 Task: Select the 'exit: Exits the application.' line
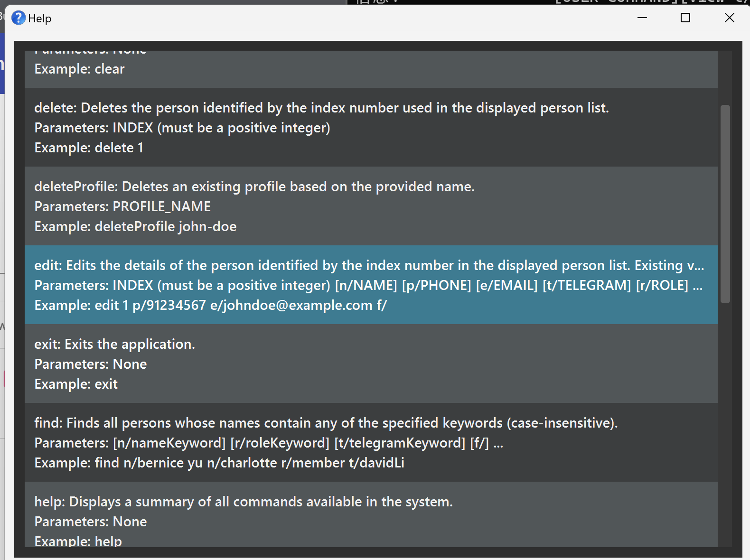114,345
